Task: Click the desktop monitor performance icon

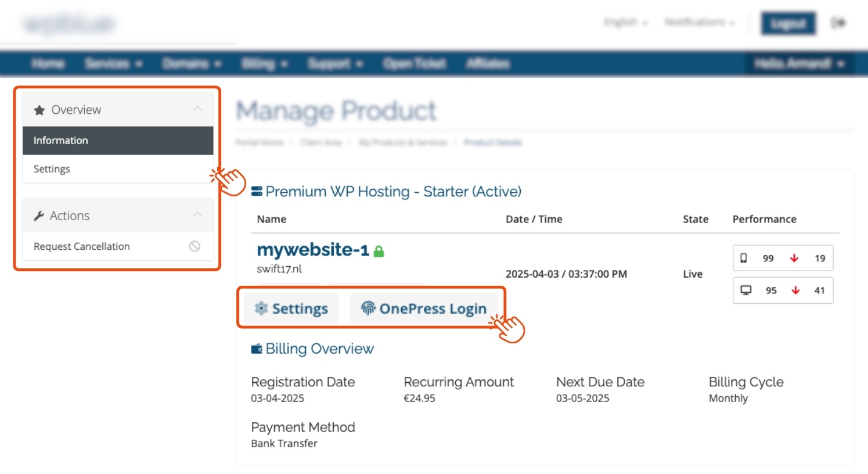Action: 745,290
